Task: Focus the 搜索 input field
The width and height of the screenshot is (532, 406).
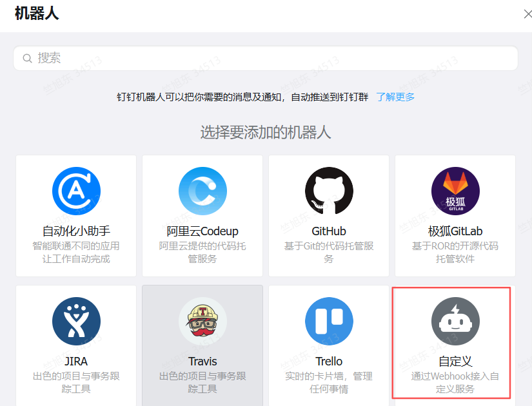Action: pyautogui.click(x=271, y=59)
